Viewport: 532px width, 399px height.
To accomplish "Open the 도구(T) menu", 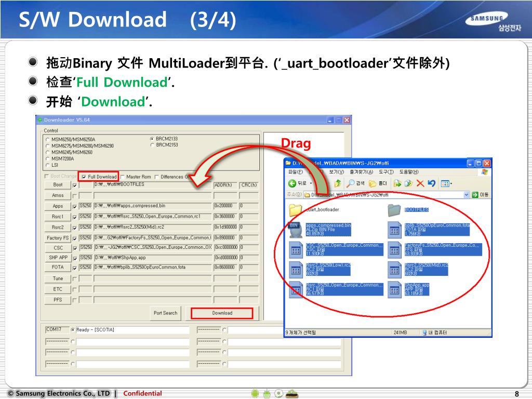I will pos(386,172).
